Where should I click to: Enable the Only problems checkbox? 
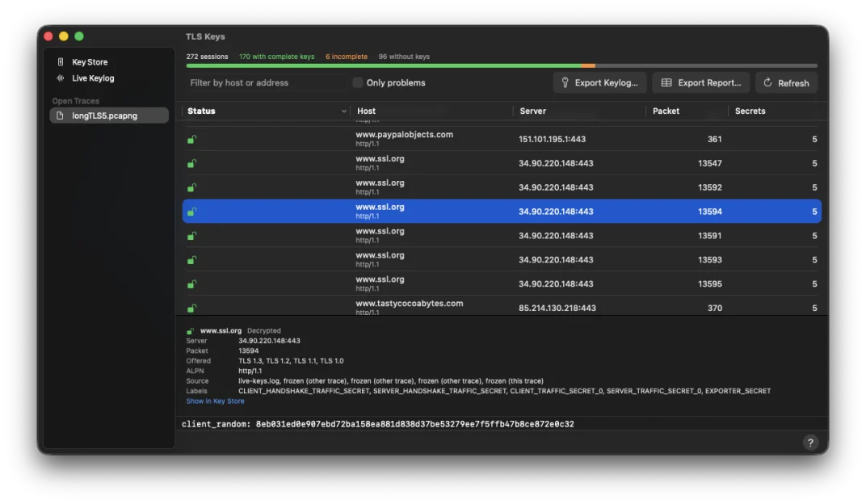358,83
